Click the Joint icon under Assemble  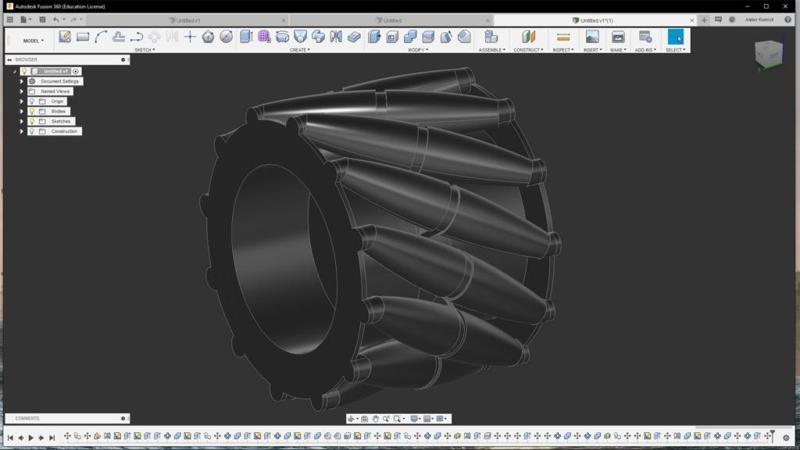(x=490, y=37)
